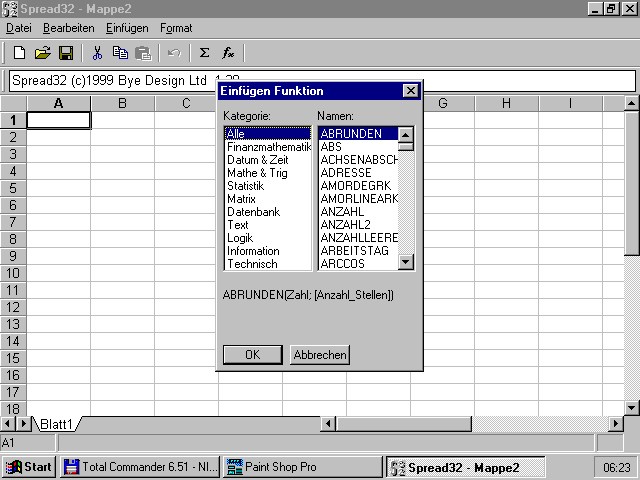Viewport: 640px width, 480px height.
Task: Open the Format menu
Action: 176,28
